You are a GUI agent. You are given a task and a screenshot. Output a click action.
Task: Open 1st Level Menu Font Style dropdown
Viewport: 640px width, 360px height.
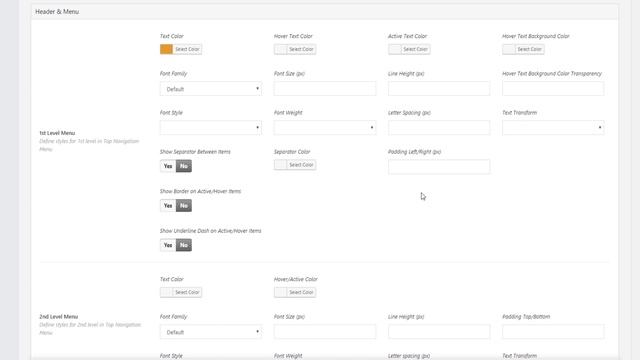click(x=211, y=128)
